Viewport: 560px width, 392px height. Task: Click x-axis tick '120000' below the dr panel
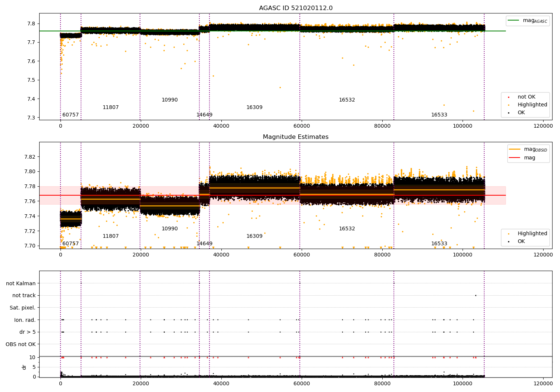(x=543, y=383)
